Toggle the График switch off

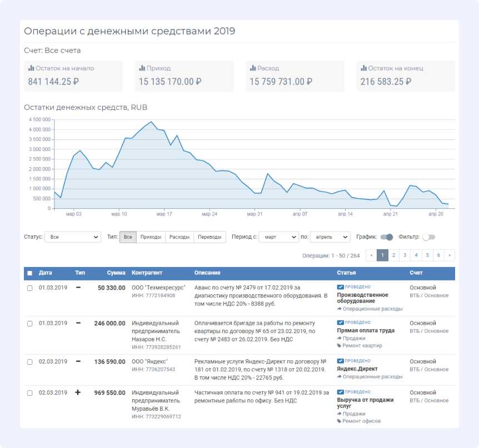[387, 237]
